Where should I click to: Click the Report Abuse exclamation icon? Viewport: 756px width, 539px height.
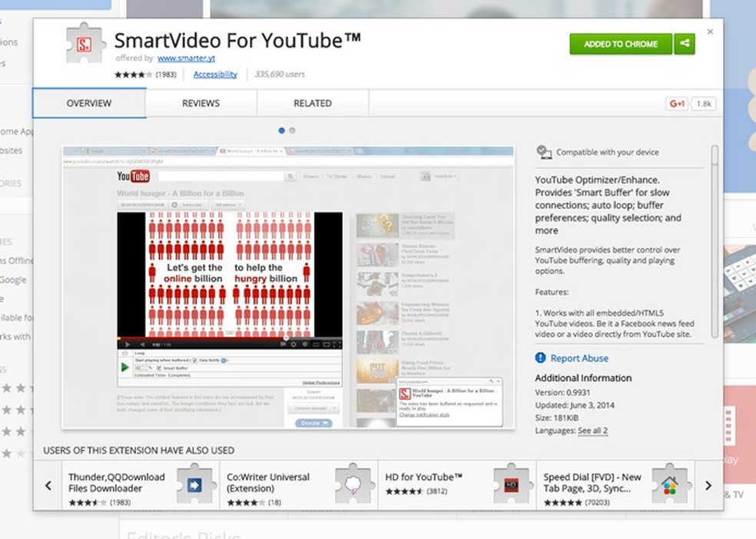(x=540, y=358)
